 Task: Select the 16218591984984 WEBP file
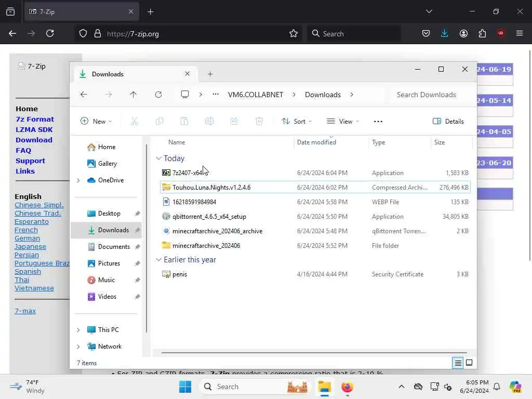pyautogui.click(x=315, y=202)
